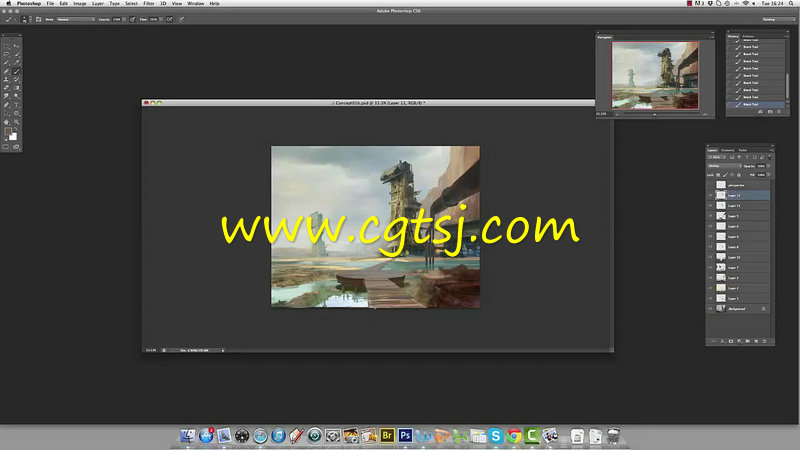Open Skype from the Dock
This screenshot has width=800, height=450.
tap(495, 436)
